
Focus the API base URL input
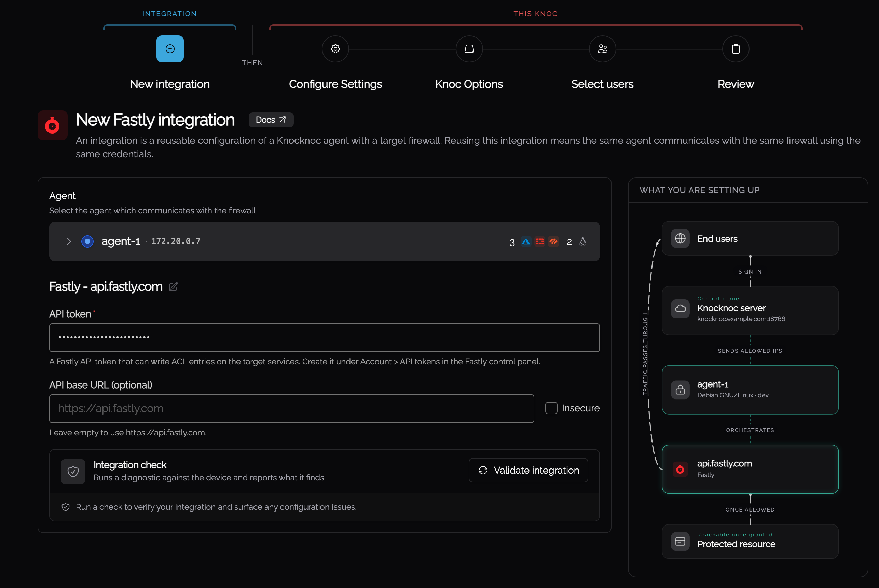tap(291, 408)
